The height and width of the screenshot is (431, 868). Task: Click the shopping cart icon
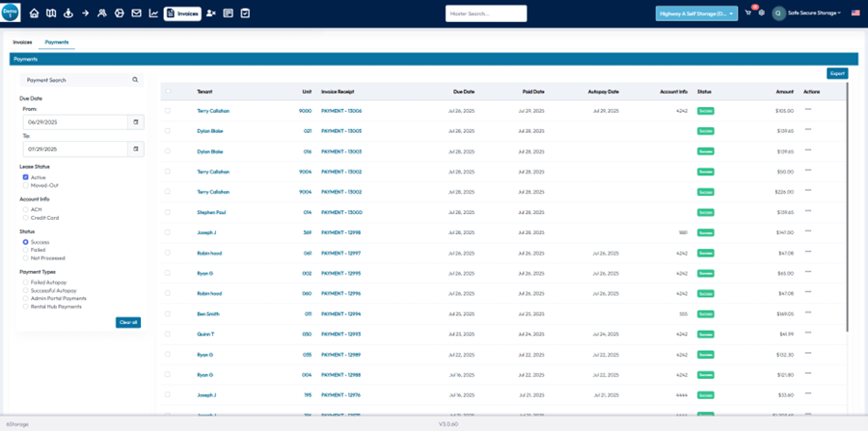[747, 13]
